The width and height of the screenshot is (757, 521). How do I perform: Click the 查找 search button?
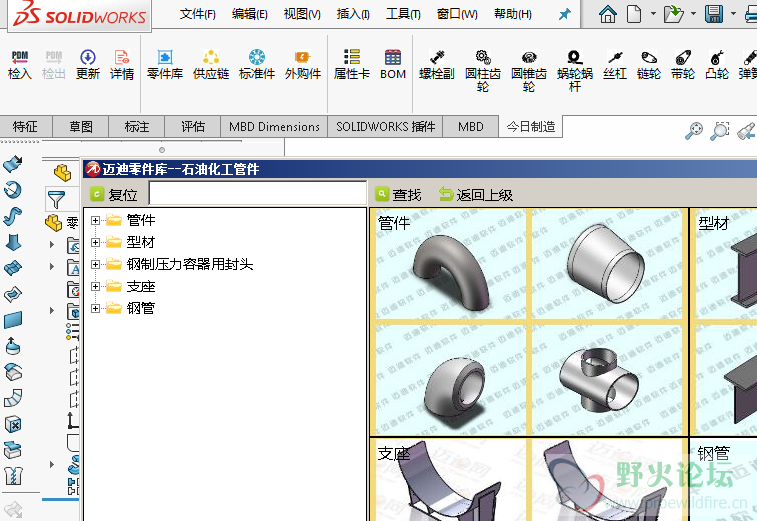pos(398,195)
